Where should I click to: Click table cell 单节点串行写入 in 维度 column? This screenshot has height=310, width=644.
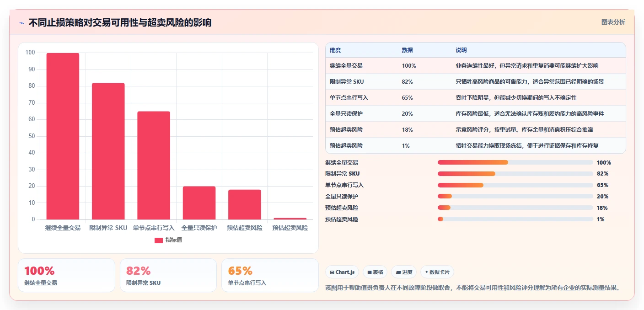(x=349, y=98)
